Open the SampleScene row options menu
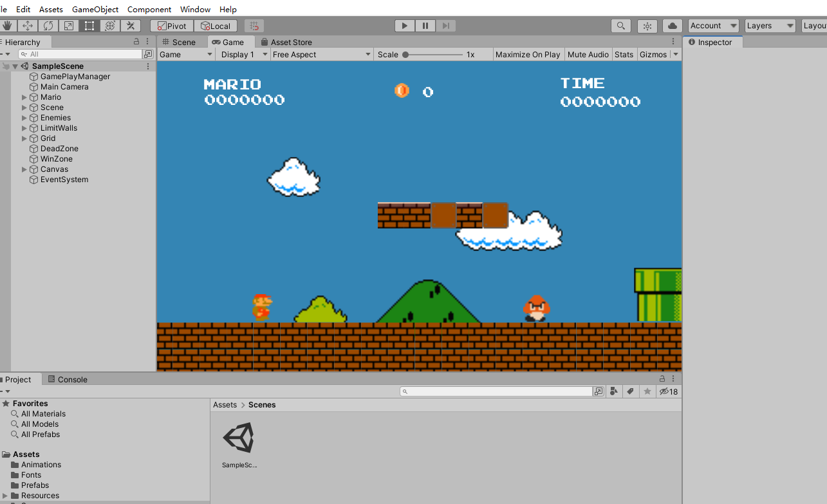This screenshot has width=827, height=504. tap(148, 66)
